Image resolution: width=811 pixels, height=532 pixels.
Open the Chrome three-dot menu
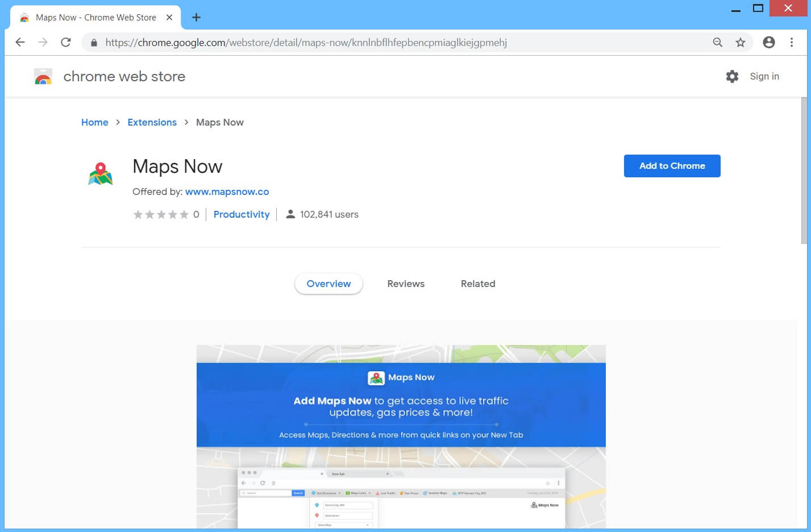click(x=792, y=42)
